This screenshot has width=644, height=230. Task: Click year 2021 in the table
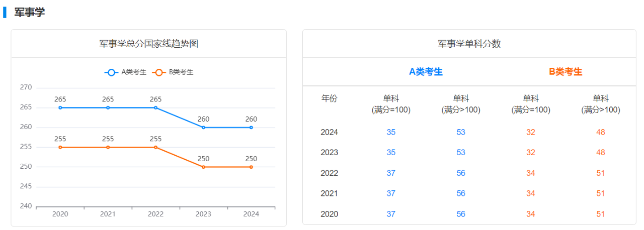coord(330,193)
